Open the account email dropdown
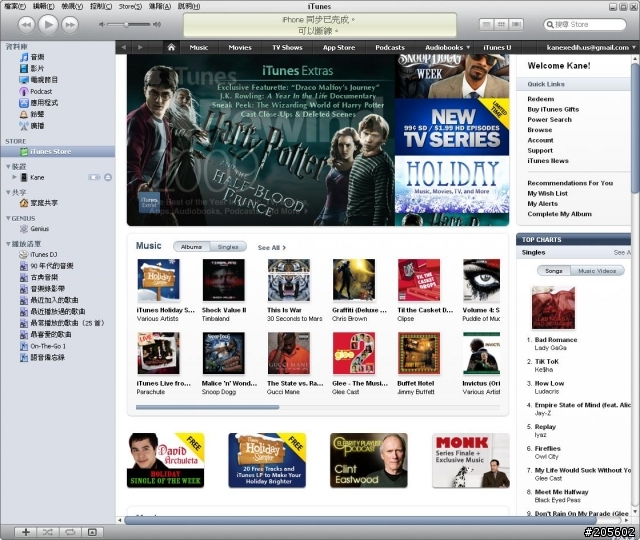The image size is (640, 540). pyautogui.click(x=591, y=47)
